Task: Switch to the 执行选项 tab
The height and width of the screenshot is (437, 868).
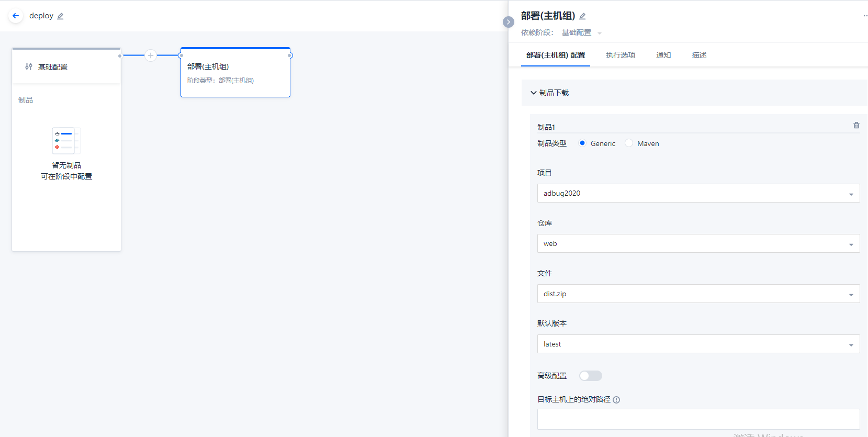Action: (621, 55)
